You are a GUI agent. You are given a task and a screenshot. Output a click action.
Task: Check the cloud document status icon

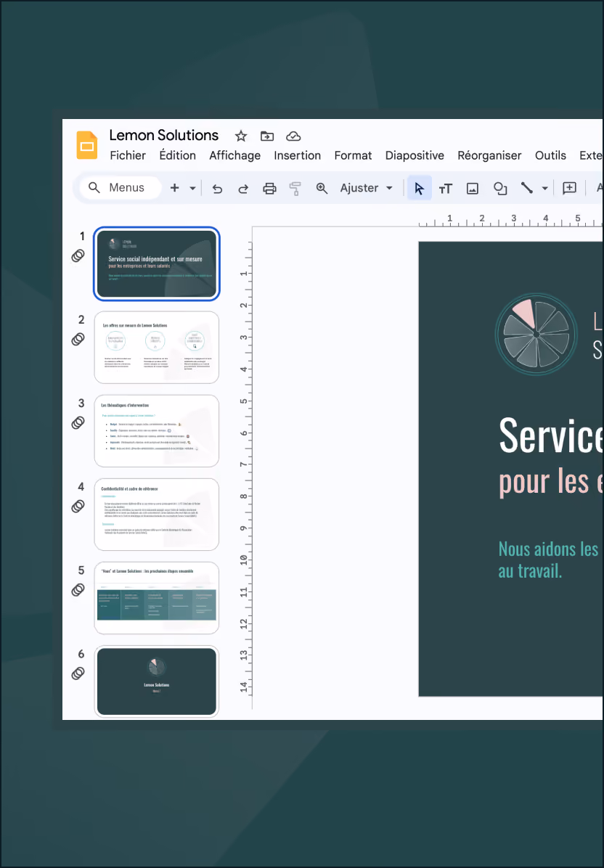click(x=293, y=136)
